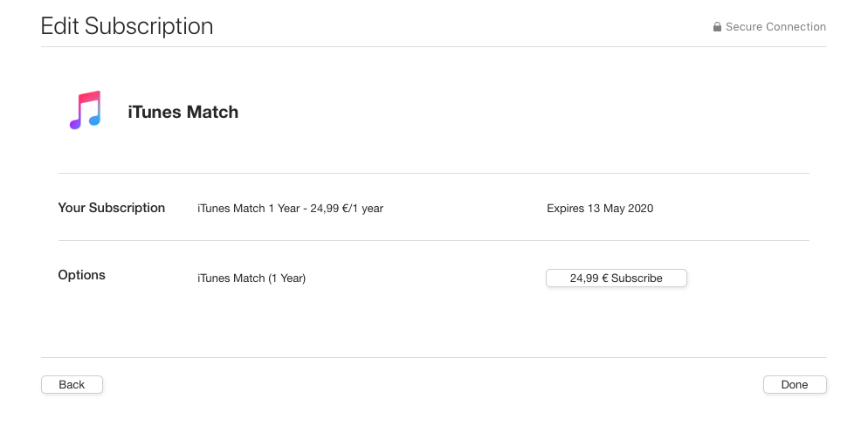Click the iTunes Match 1 Year plan description
Image resolution: width=868 pixels, height=433 pixels.
point(291,209)
